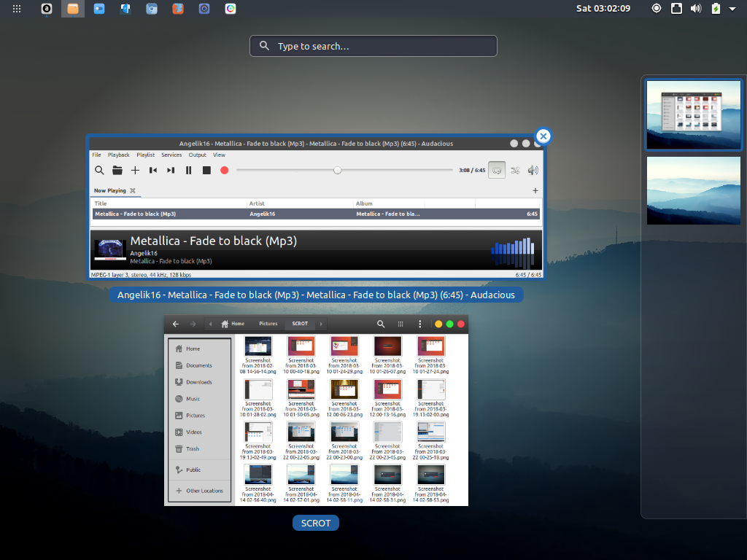Screen dimensions: 747x560
Task: Click the add files plus icon in Audacious
Action: pos(135,170)
